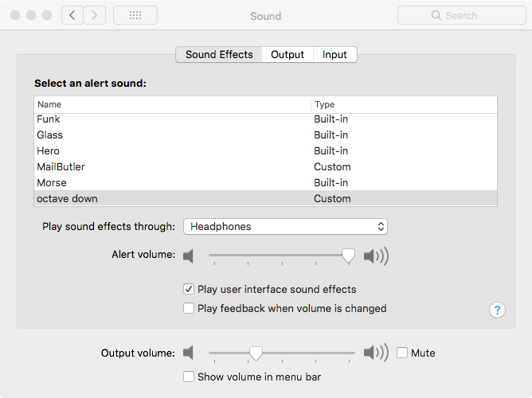This screenshot has height=398, width=532.
Task: Zoom the Sound window with the third button
Action: [47, 15]
